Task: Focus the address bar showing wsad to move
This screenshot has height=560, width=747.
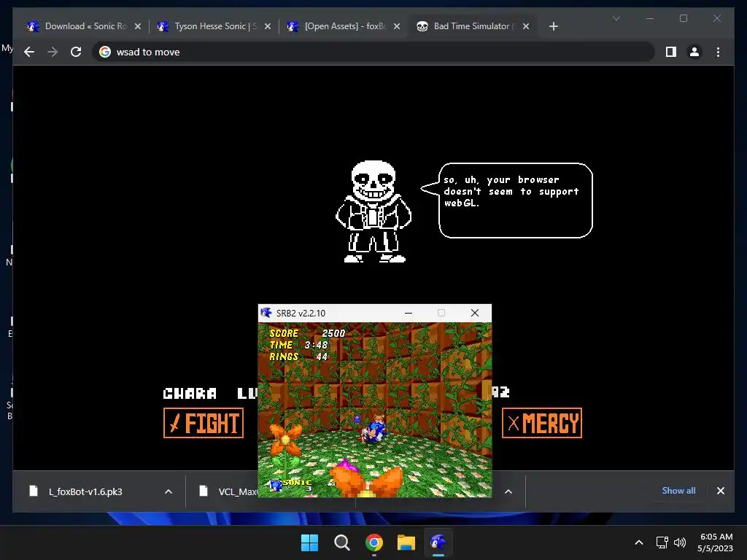Action: point(373,52)
